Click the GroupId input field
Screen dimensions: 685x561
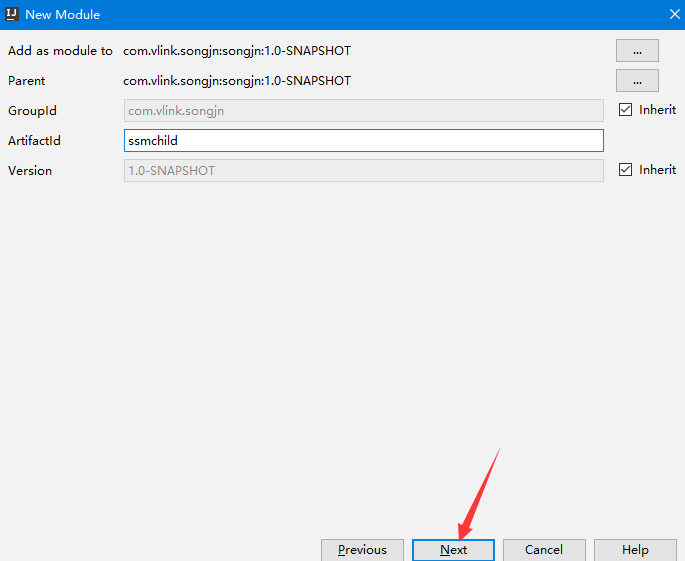click(363, 111)
